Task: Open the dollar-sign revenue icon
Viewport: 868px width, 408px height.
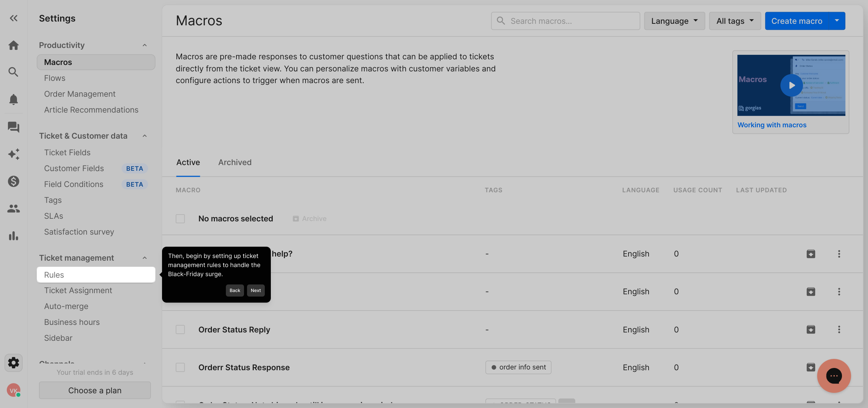Action: pyautogui.click(x=14, y=181)
